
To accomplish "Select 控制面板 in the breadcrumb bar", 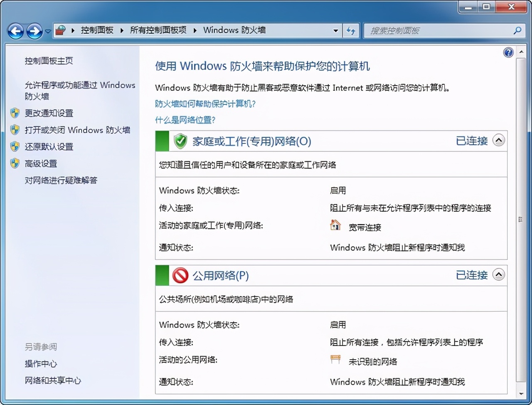I will 97,30.
